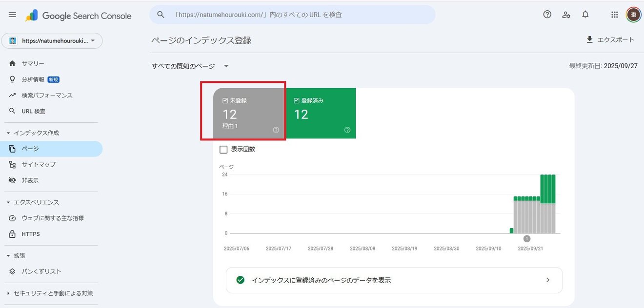Open 検索パフォーマンス in sidebar
This screenshot has width=644, height=308.
point(47,96)
